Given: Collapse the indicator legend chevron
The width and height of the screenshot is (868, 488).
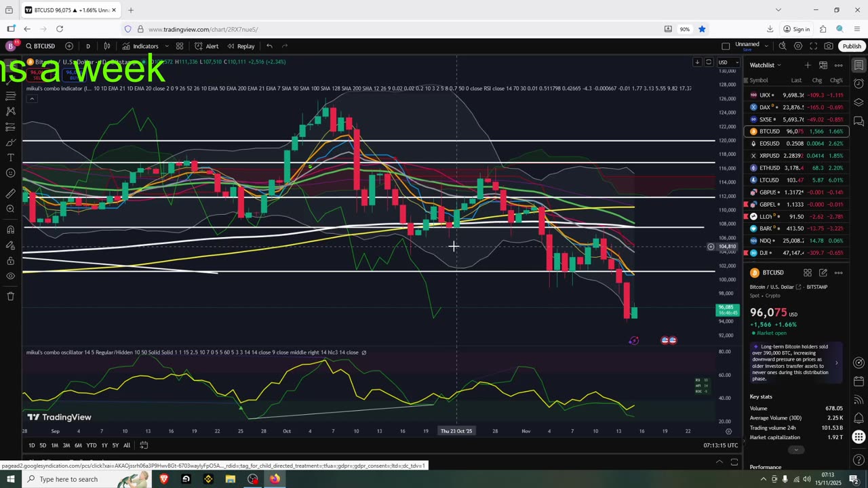Looking at the screenshot, I should (31, 99).
